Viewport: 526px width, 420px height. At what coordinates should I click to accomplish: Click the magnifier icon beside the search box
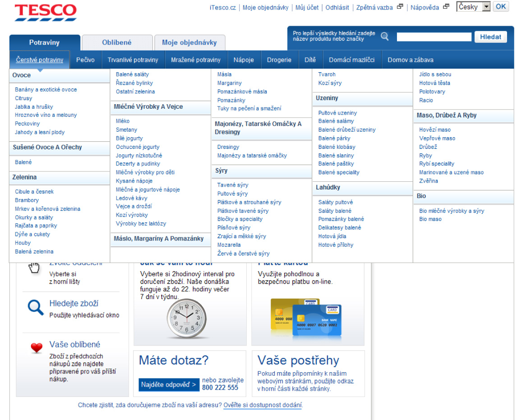click(x=384, y=36)
